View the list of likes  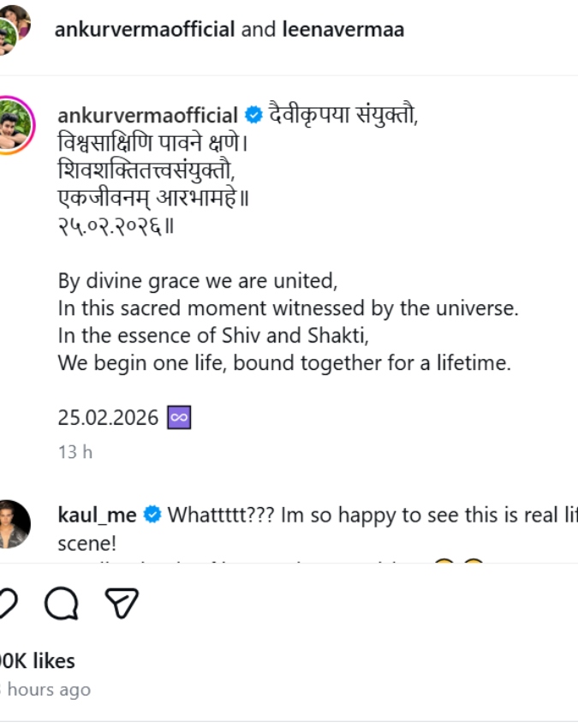pyautogui.click(x=38, y=661)
